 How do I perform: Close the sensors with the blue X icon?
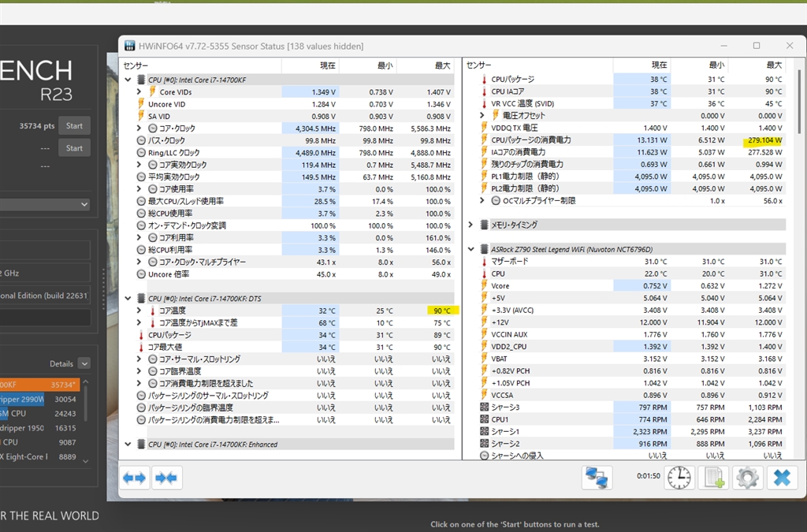point(782,478)
